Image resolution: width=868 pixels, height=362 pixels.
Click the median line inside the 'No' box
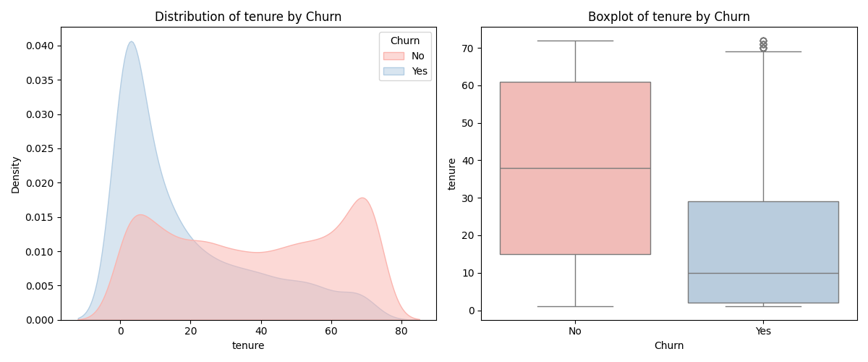575,168
